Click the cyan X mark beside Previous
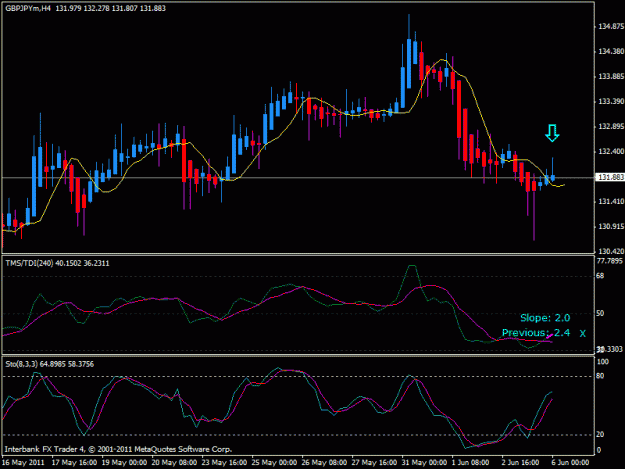Viewport: 625px width, 469px height. pos(583,334)
